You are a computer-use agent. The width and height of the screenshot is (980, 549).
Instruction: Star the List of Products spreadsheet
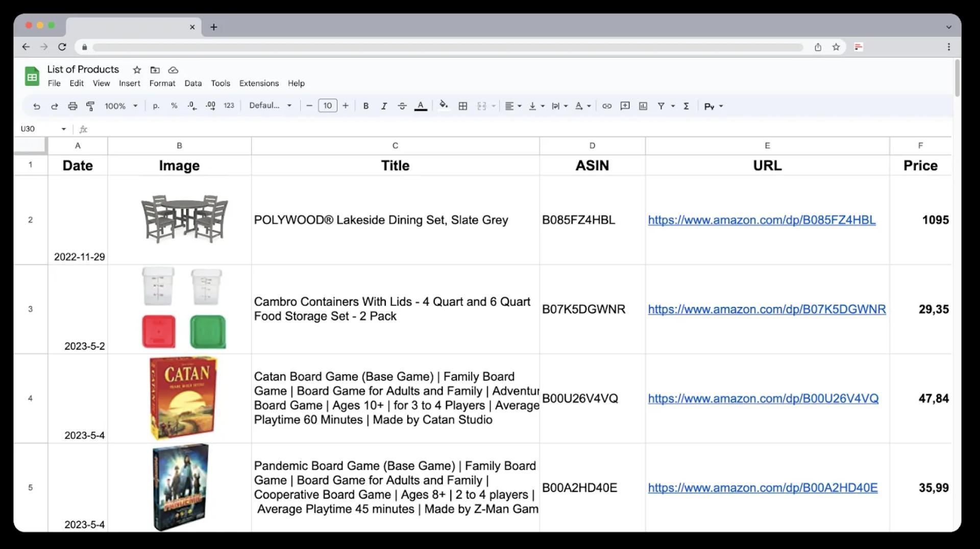136,70
